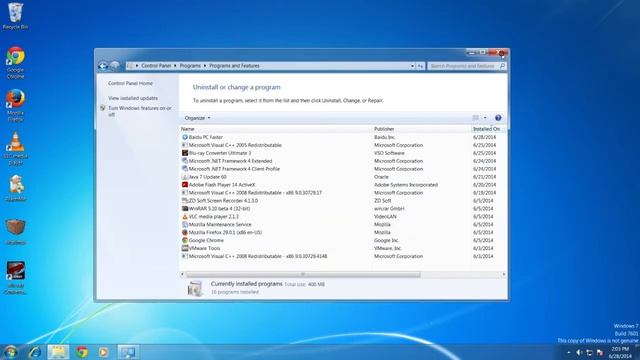Image resolution: width=640 pixels, height=360 pixels.
Task: Click the refresh button beside address bar
Action: [420, 66]
